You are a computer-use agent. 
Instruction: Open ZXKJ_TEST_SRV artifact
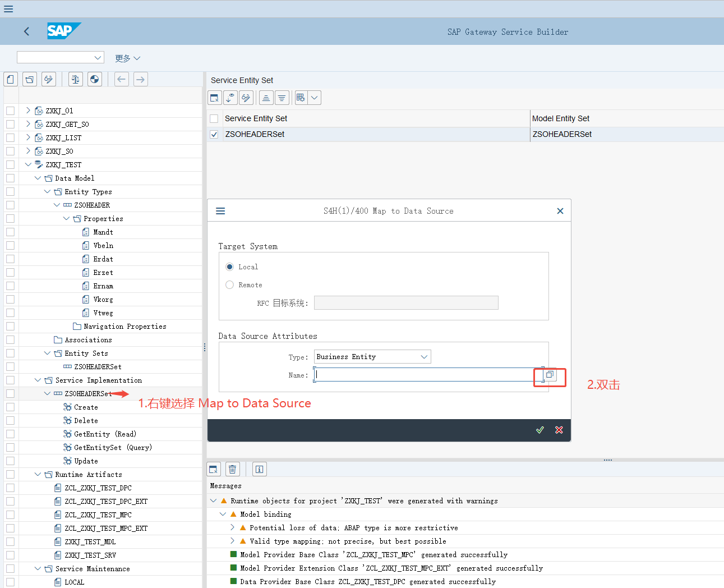pos(90,555)
